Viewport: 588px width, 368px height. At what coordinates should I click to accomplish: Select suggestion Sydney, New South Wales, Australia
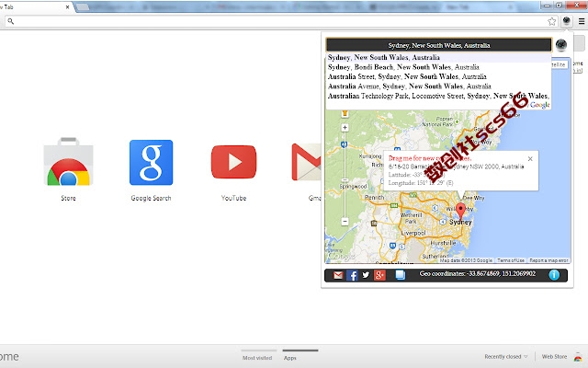click(438, 57)
